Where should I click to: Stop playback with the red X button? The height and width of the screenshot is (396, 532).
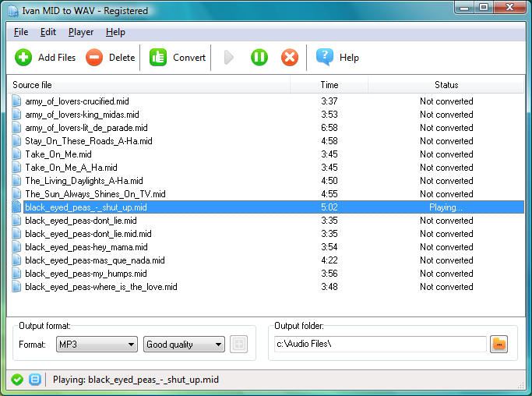(290, 58)
